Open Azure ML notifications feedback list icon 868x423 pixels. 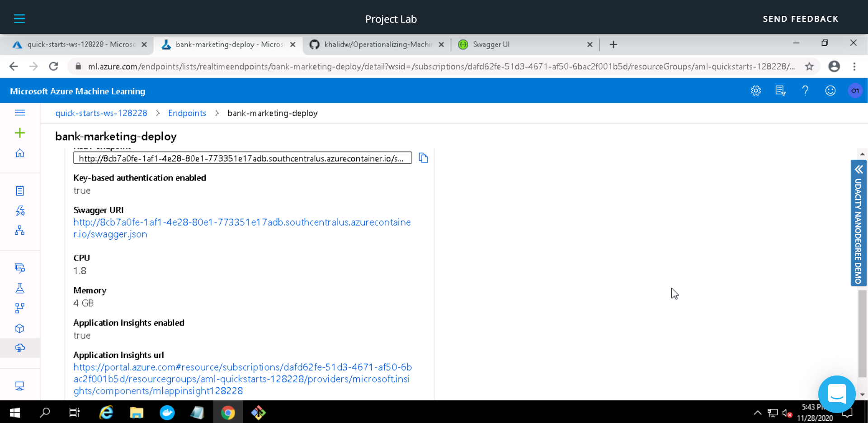[x=780, y=91]
